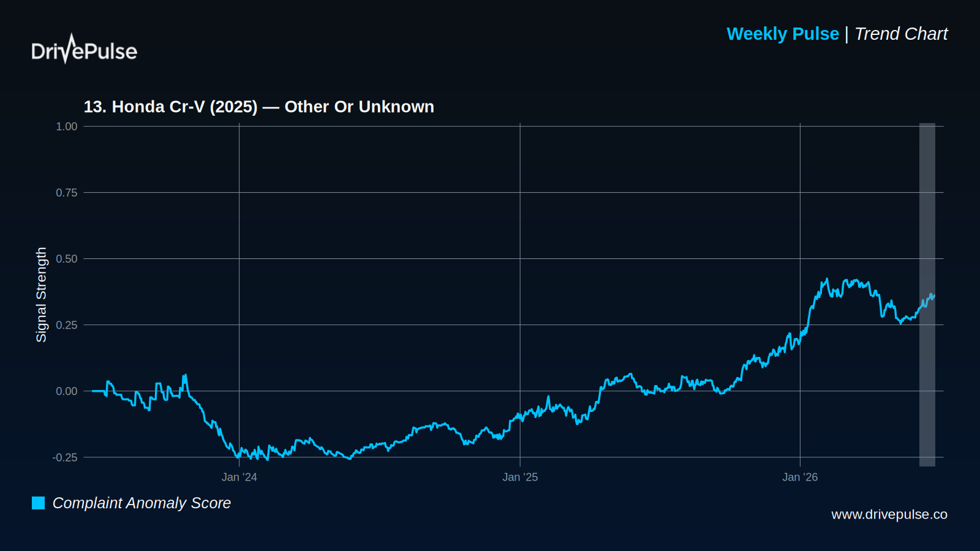Click the 0.50 y-axis tick
This screenshot has width=980, height=551.
click(x=67, y=259)
